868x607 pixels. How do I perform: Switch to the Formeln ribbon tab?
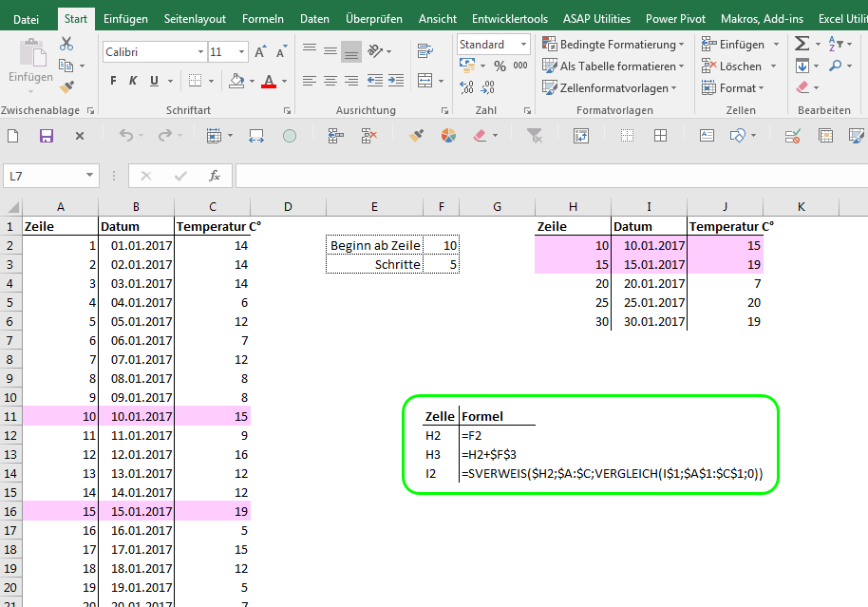pyautogui.click(x=262, y=18)
